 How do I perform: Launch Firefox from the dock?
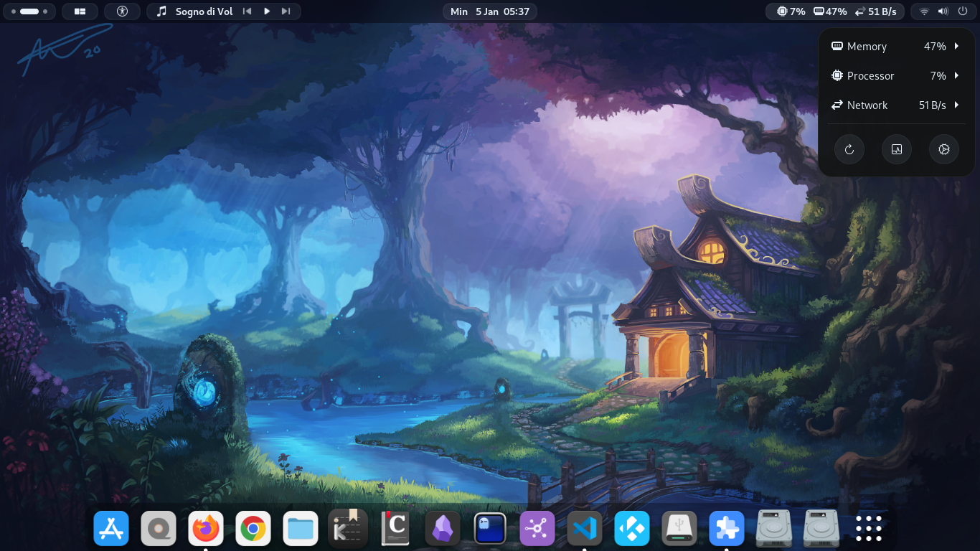coord(206,529)
